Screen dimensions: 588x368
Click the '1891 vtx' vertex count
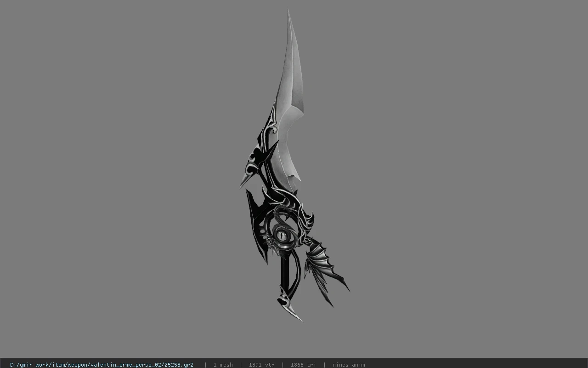pyautogui.click(x=261, y=365)
